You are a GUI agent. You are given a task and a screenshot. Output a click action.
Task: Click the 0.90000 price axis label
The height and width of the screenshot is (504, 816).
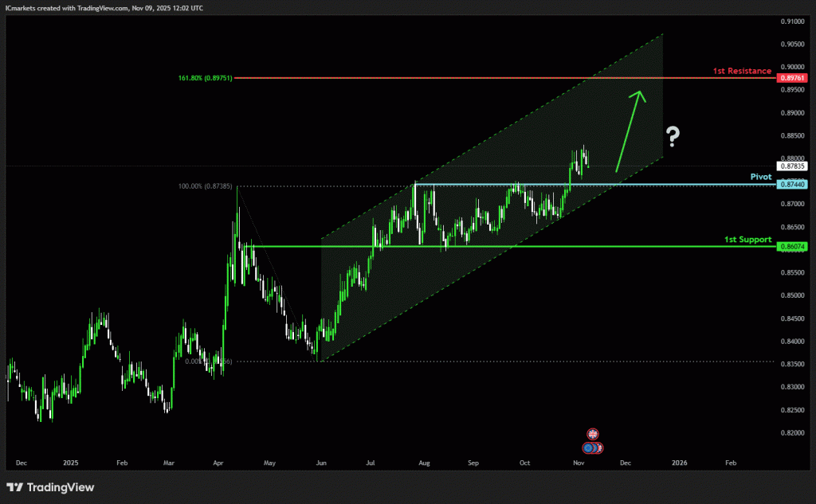(x=793, y=67)
